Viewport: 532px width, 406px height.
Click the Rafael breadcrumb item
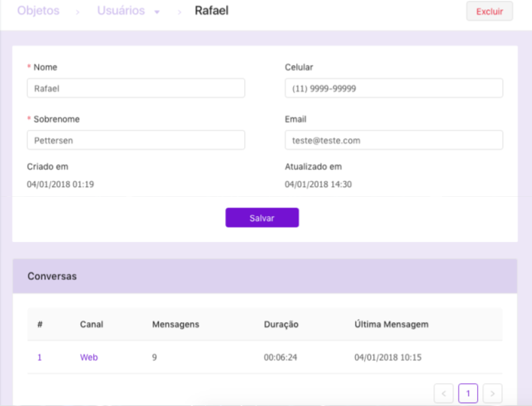pos(211,11)
